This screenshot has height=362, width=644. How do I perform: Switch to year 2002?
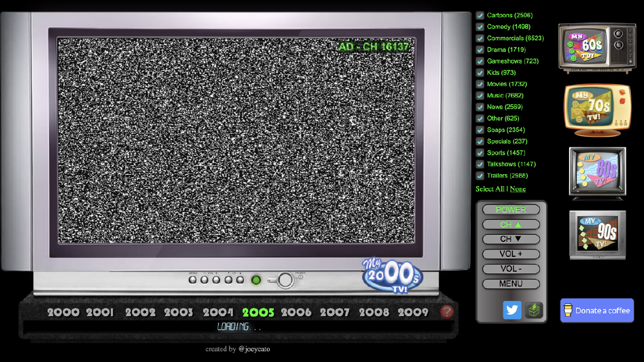click(x=140, y=312)
